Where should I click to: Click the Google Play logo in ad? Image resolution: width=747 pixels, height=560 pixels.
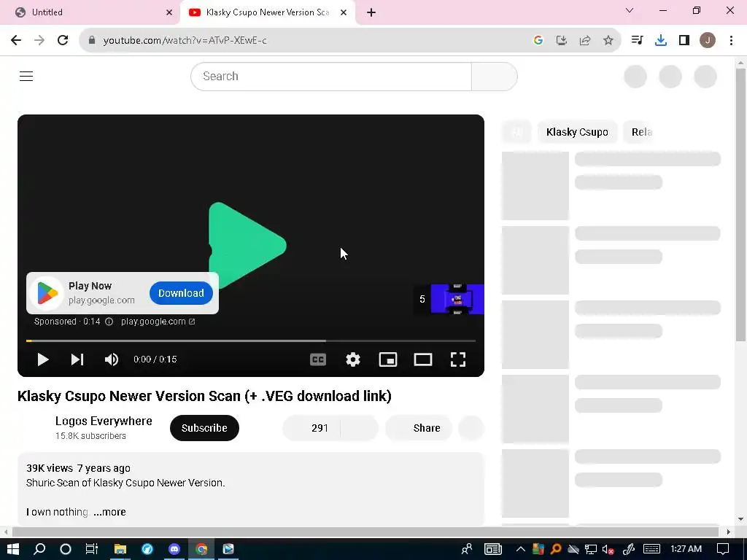[47, 293]
